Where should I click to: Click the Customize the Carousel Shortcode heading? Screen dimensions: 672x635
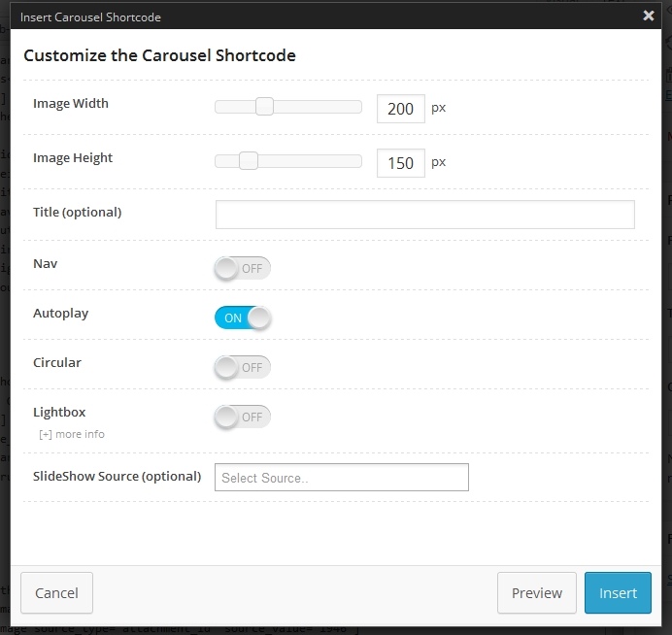pyautogui.click(x=159, y=55)
